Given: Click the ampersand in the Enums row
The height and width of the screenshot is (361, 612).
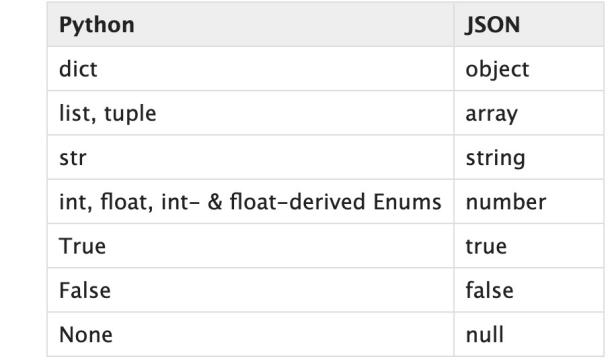Looking at the screenshot, I should tap(215, 202).
